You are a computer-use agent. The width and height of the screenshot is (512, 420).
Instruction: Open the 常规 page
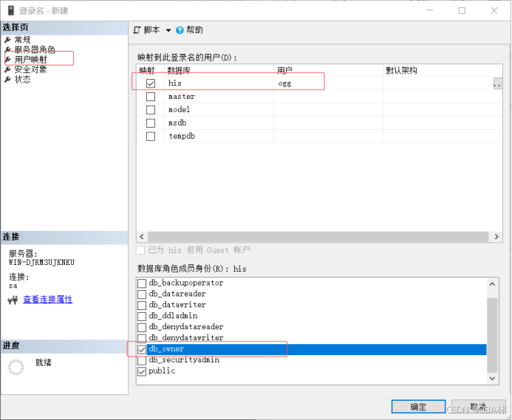coord(22,40)
